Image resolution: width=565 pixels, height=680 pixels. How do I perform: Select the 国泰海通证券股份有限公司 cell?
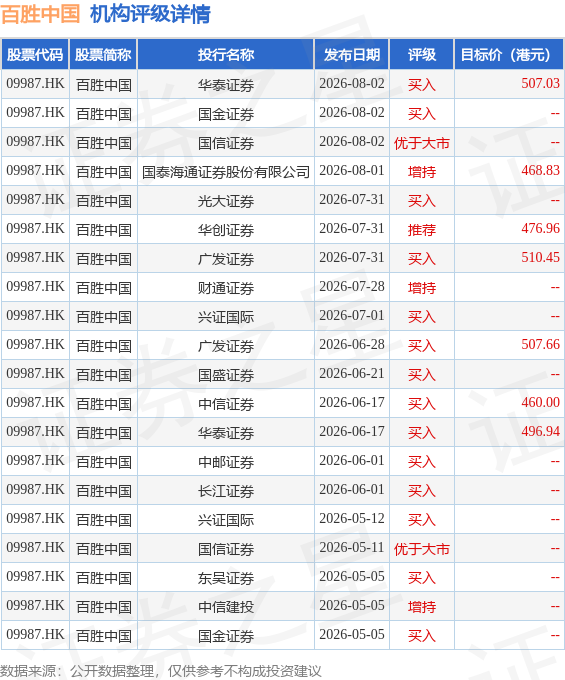[226, 172]
